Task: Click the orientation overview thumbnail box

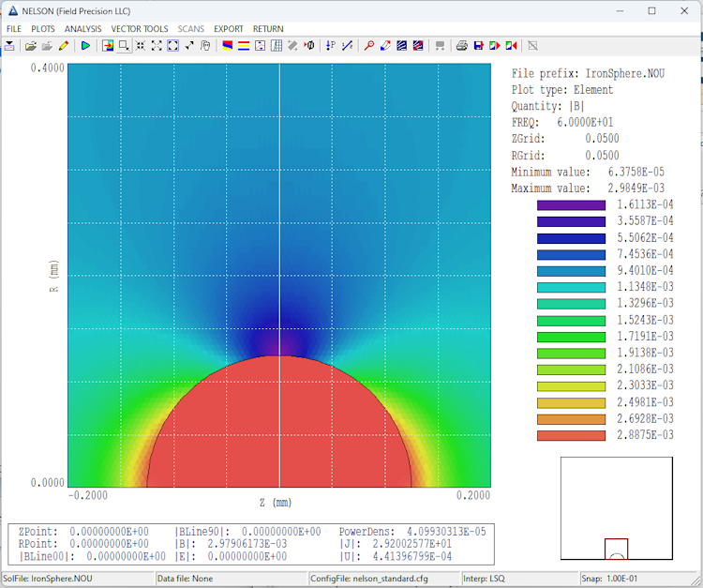Action: (617, 508)
